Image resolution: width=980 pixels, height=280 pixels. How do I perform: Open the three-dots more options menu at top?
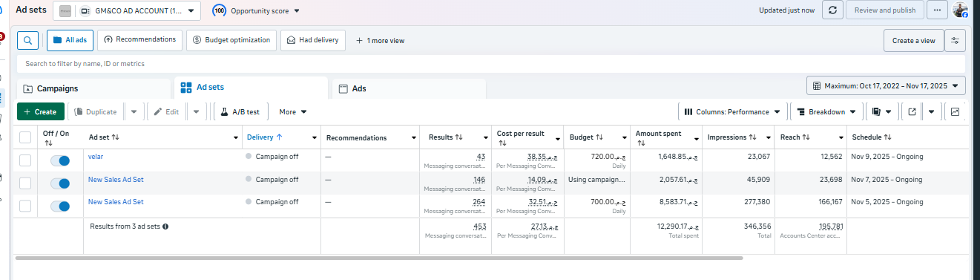(x=938, y=10)
